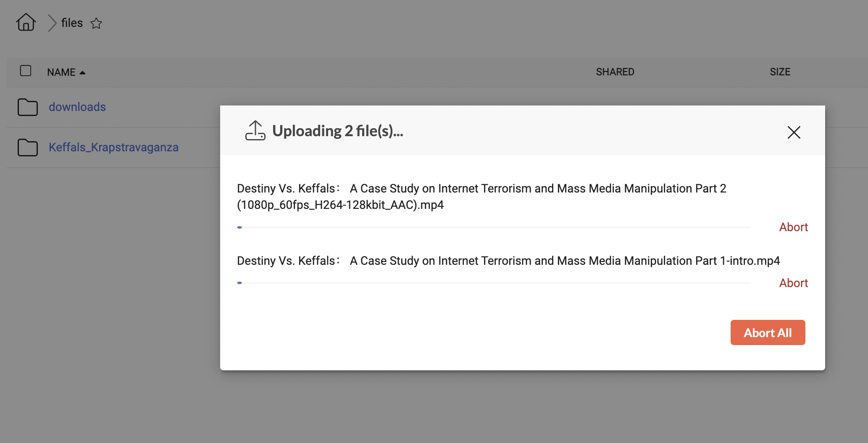
Task: Abort the Part 2 mp4 upload
Action: 793,227
